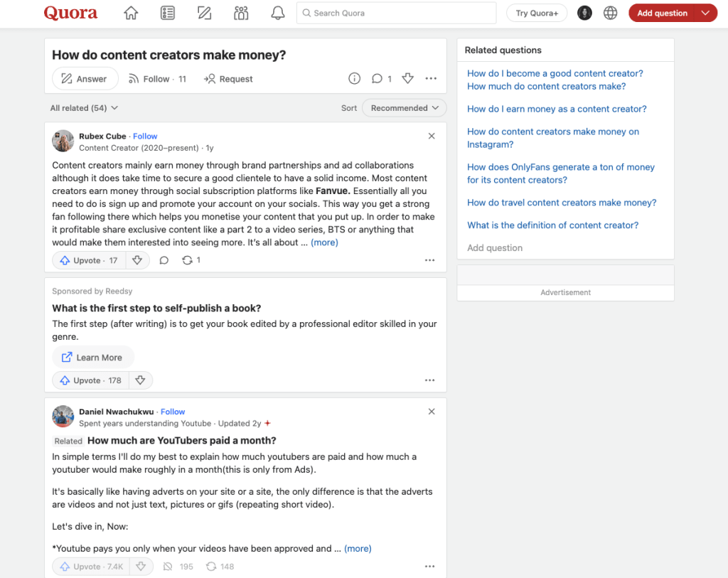Viewport: 728px width, 578px height.
Task: Dismiss Rubex Cube's answer
Action: pos(432,136)
